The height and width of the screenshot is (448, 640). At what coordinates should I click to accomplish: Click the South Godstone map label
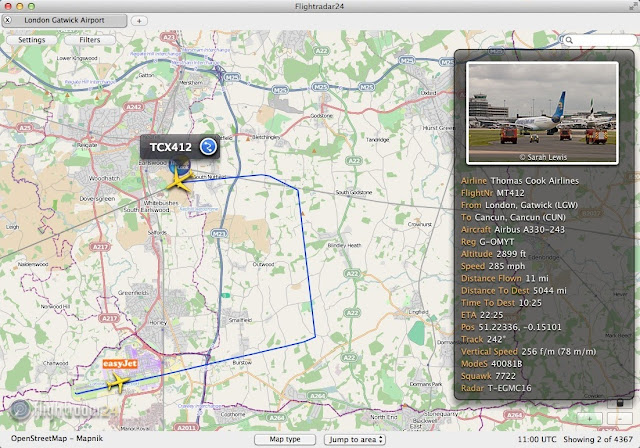pyautogui.click(x=353, y=192)
